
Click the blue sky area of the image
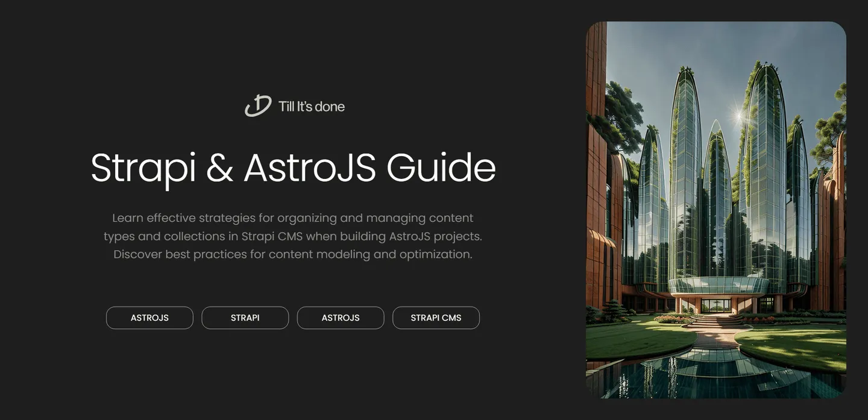pos(651,54)
